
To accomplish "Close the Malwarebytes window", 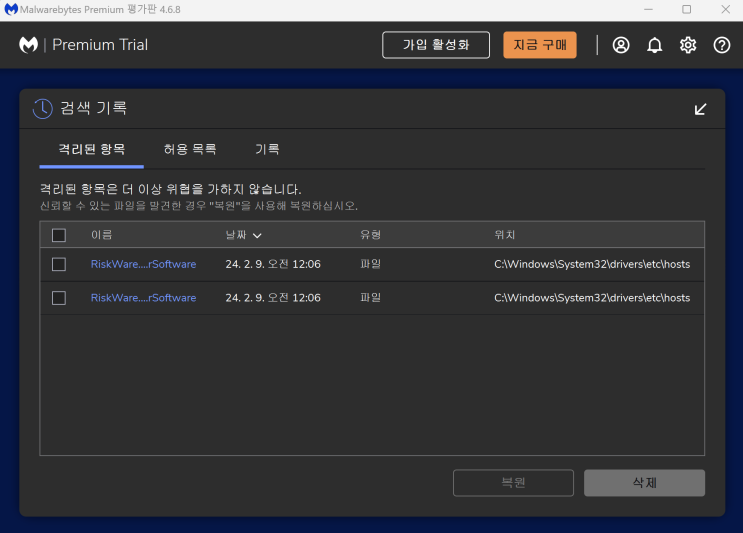I will (725, 9).
